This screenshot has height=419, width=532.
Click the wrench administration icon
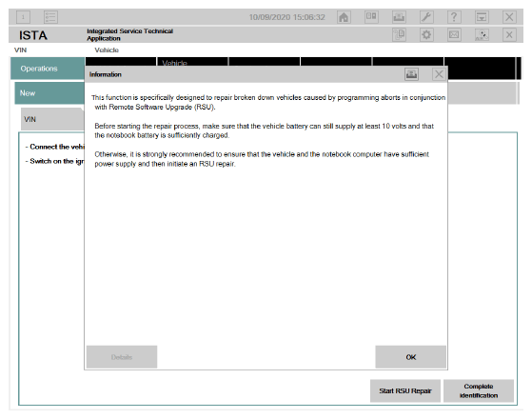click(426, 17)
